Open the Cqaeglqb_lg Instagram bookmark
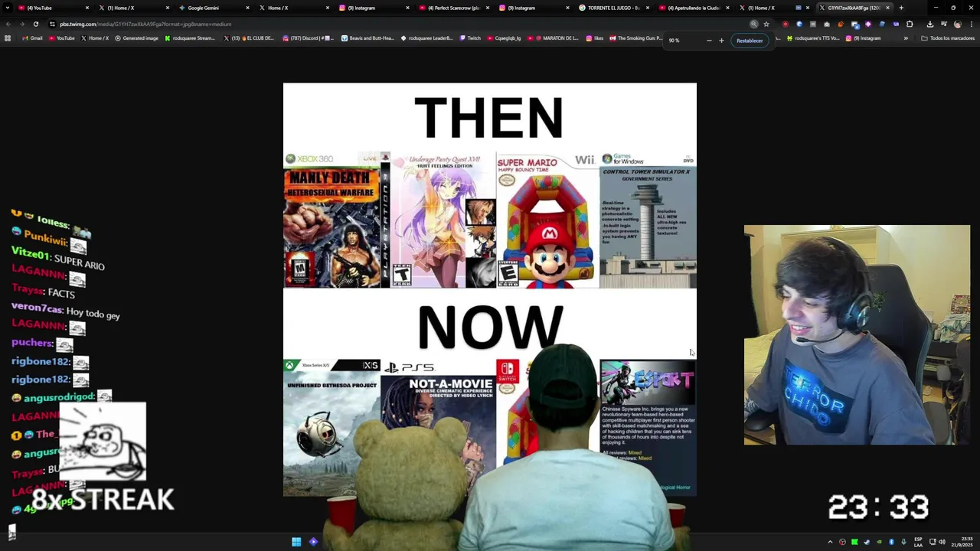Image resolution: width=980 pixels, height=551 pixels. point(504,38)
